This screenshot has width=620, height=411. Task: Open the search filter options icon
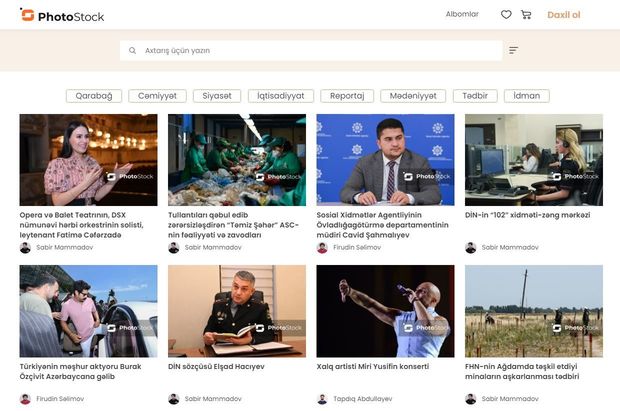513,50
